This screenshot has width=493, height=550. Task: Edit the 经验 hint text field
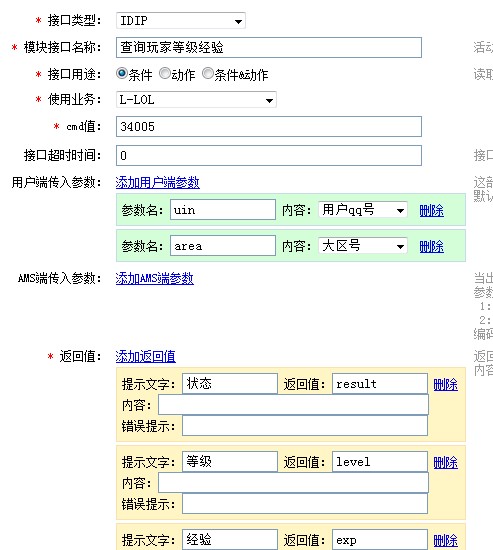(230, 540)
